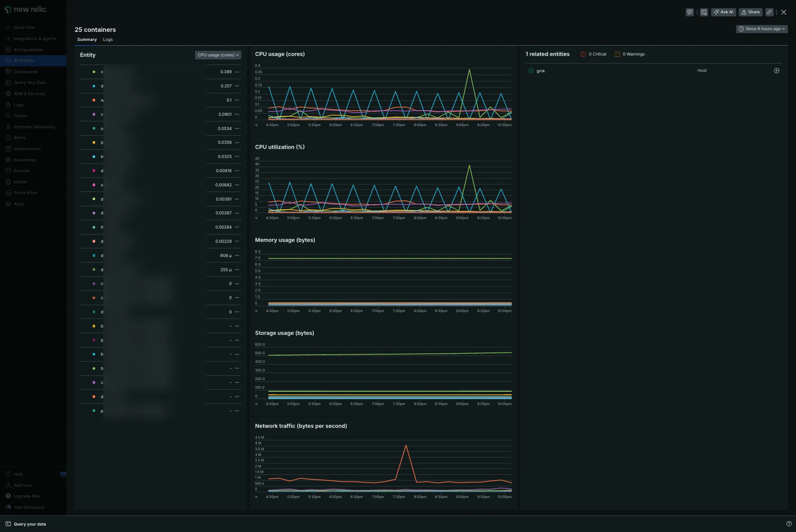The height and width of the screenshot is (532, 796).
Task: Open the feedback comment icon
Action: click(x=690, y=12)
